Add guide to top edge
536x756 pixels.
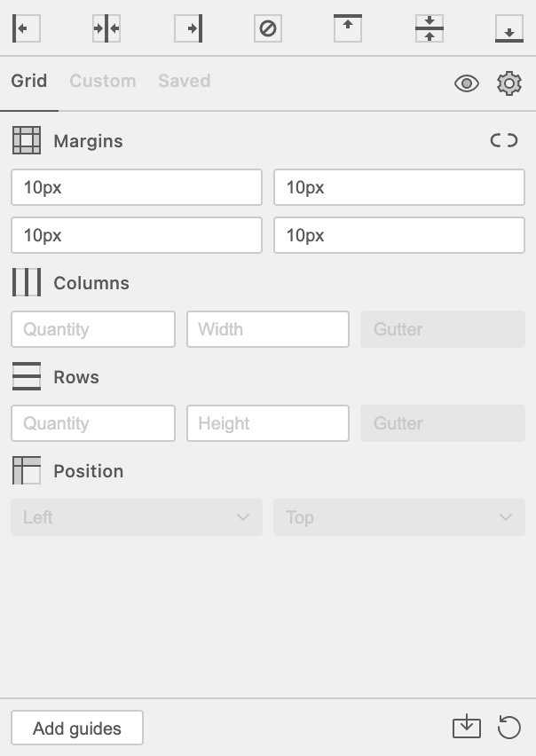point(348,28)
